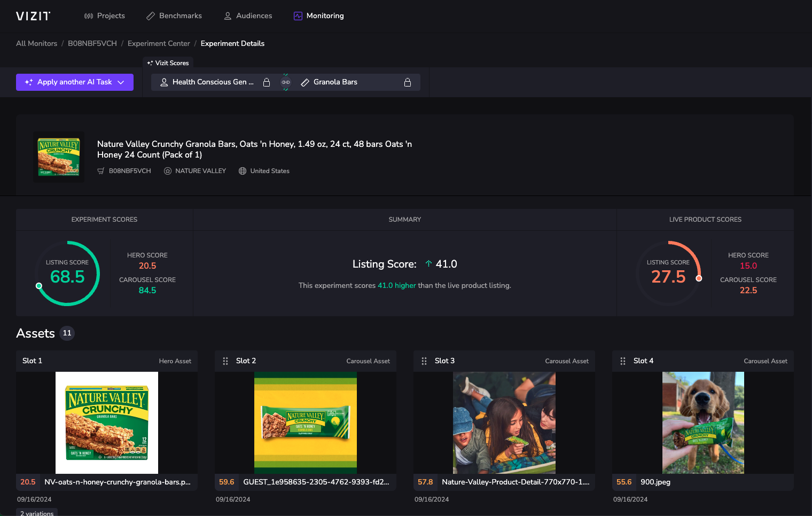Open Slot 3 children image

point(504,423)
